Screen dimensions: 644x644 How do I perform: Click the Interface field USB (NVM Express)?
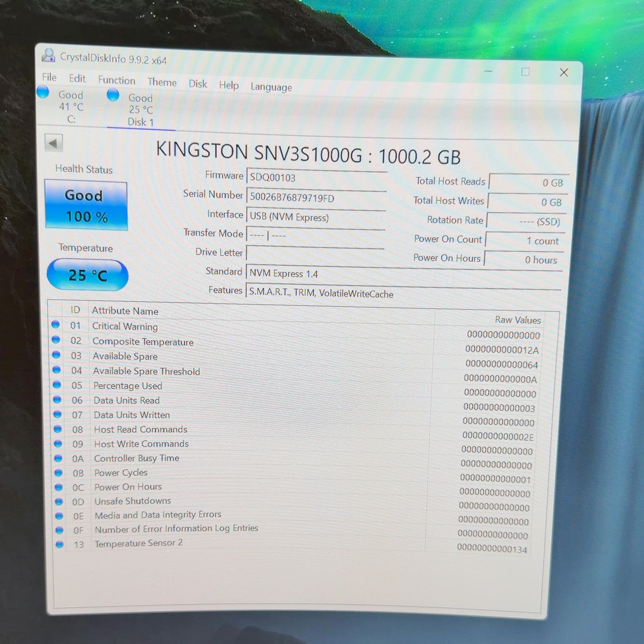316,217
